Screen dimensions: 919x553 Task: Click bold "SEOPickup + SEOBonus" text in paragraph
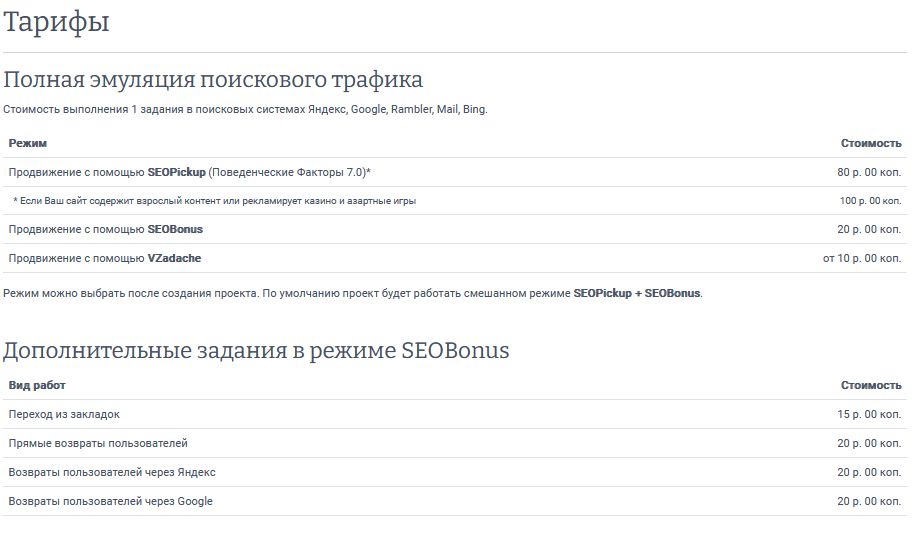637,294
